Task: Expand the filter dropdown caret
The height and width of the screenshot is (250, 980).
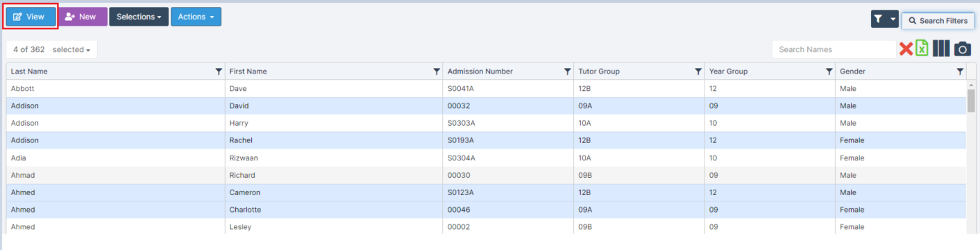Action: (x=893, y=19)
